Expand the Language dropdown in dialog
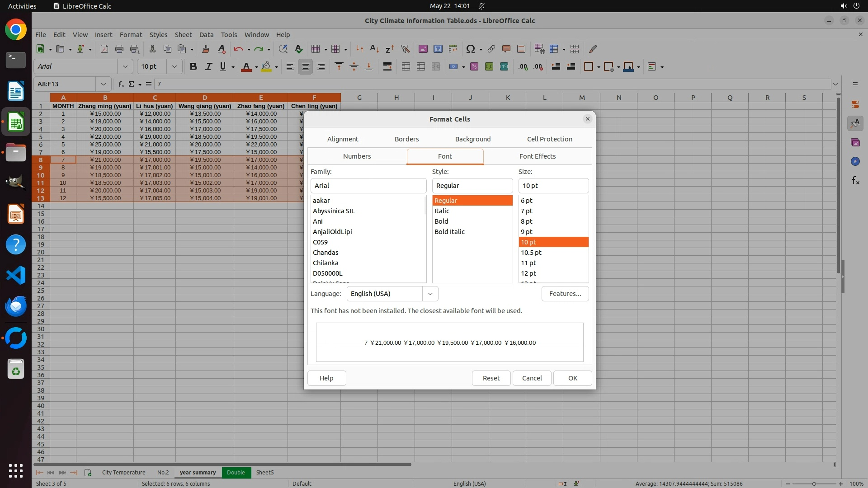Image resolution: width=868 pixels, height=488 pixels. [x=430, y=294]
